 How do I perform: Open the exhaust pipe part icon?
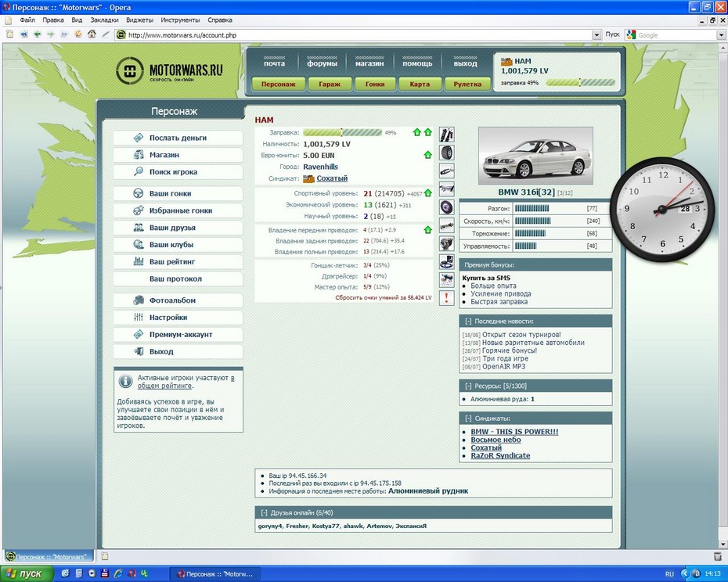(x=447, y=171)
